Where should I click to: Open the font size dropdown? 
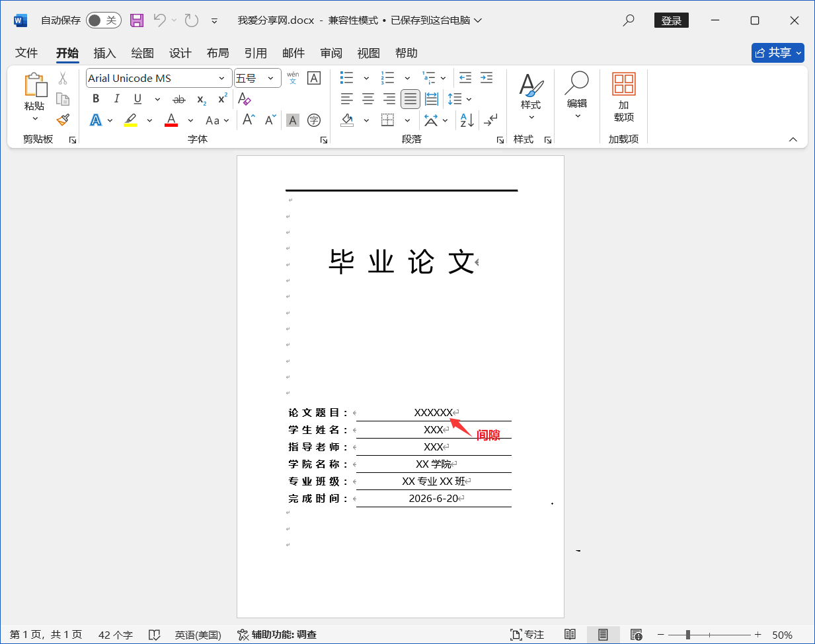pos(270,78)
